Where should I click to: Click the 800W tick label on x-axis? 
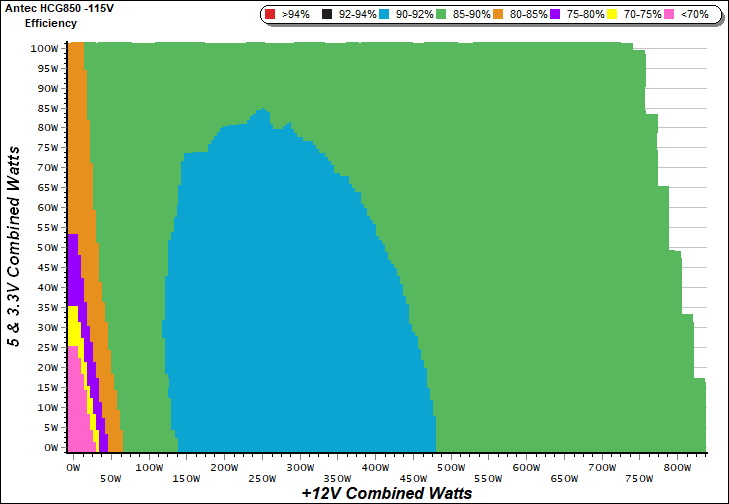click(x=677, y=467)
